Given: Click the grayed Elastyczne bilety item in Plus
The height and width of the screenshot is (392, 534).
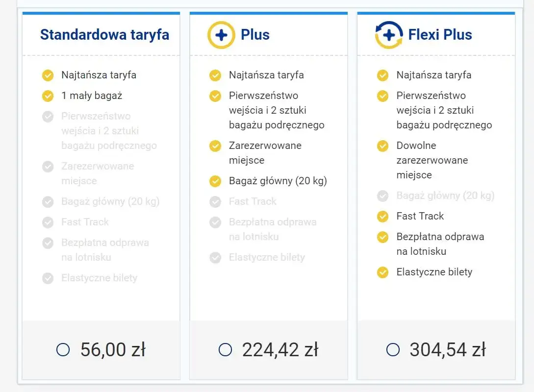Looking at the screenshot, I should click(267, 257).
